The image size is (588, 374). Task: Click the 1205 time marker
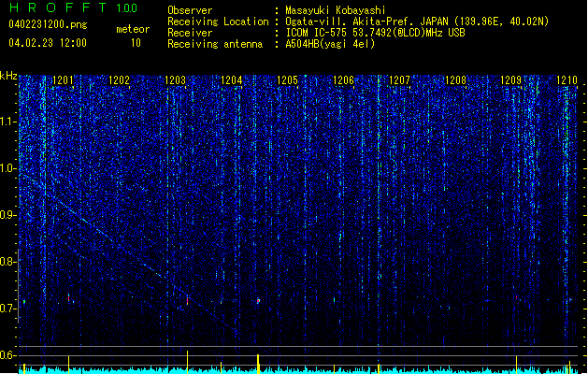click(287, 80)
